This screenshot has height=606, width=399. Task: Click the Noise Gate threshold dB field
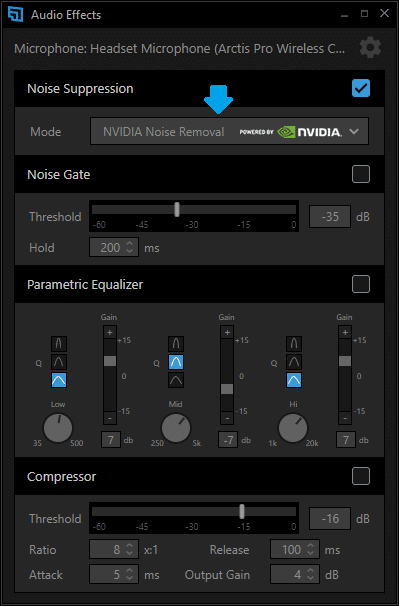click(330, 216)
